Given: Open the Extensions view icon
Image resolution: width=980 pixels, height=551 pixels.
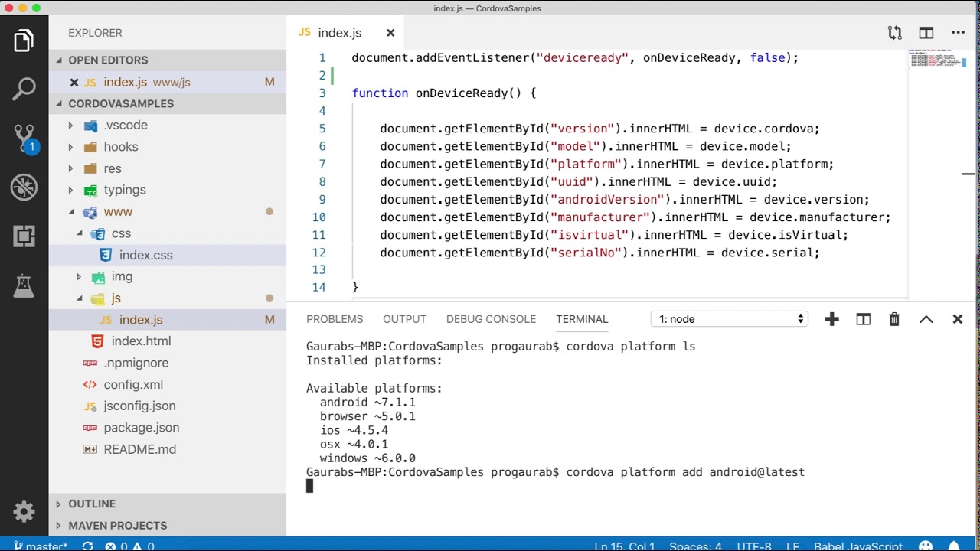Looking at the screenshot, I should [24, 236].
